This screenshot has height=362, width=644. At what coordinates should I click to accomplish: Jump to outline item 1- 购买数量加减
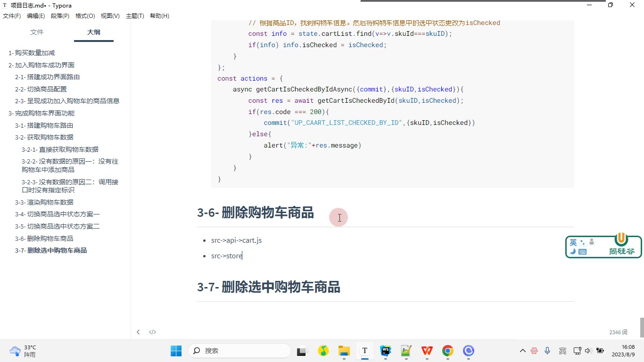coord(32,53)
